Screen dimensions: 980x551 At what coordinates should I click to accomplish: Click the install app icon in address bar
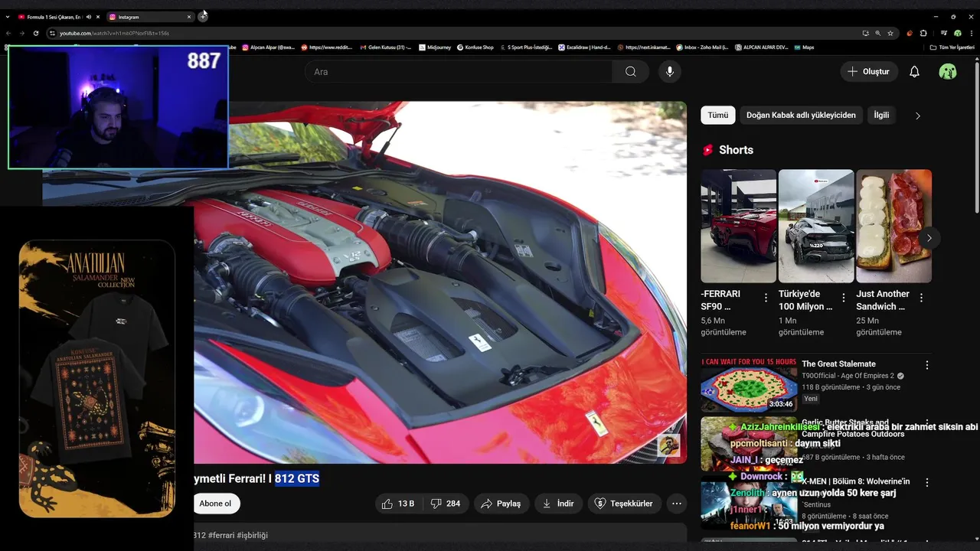click(866, 33)
